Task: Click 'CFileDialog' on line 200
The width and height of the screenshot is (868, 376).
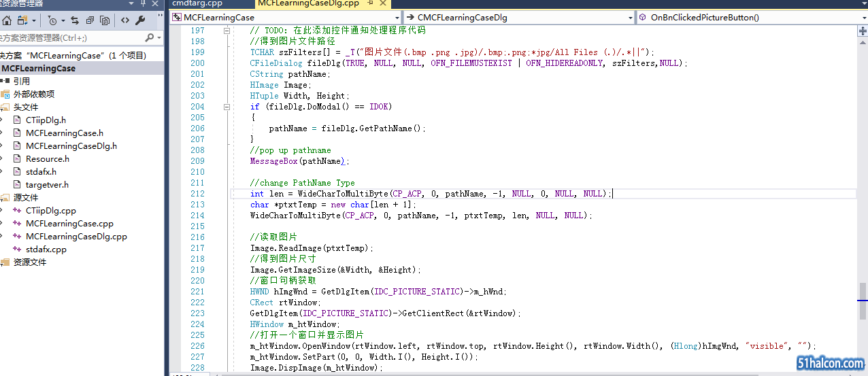Action: click(x=276, y=63)
